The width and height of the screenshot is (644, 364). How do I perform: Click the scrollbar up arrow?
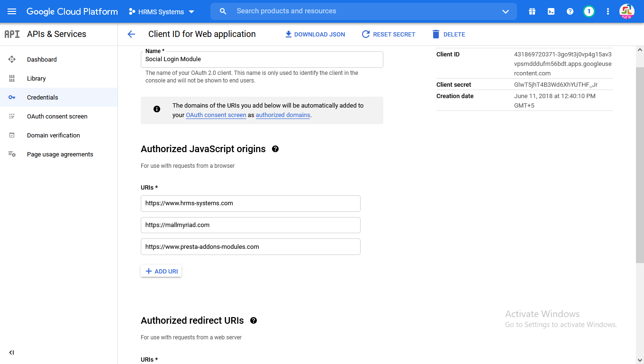[x=640, y=50]
